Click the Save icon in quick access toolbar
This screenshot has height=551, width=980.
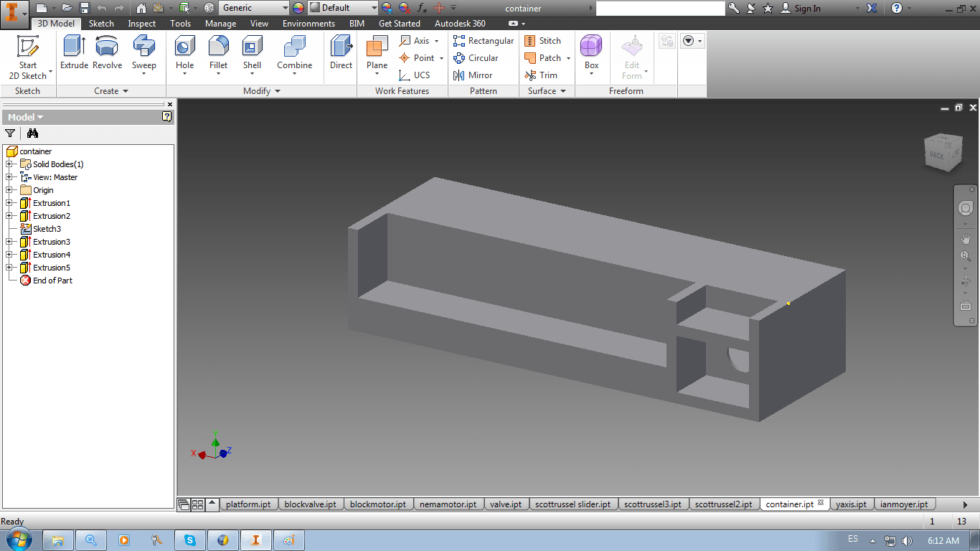pyautogui.click(x=84, y=8)
